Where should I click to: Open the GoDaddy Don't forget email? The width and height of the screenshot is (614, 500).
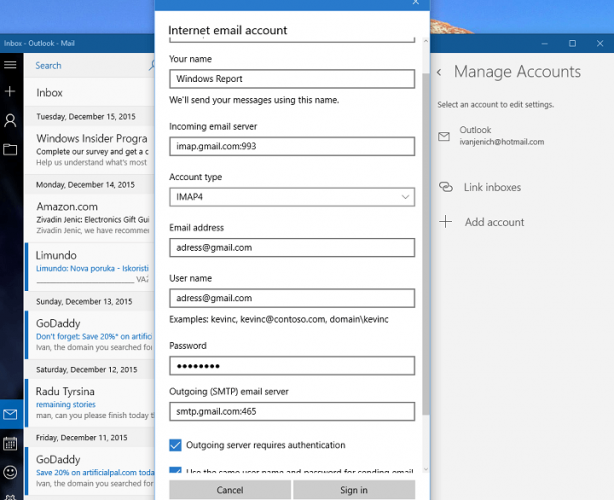pos(90,335)
